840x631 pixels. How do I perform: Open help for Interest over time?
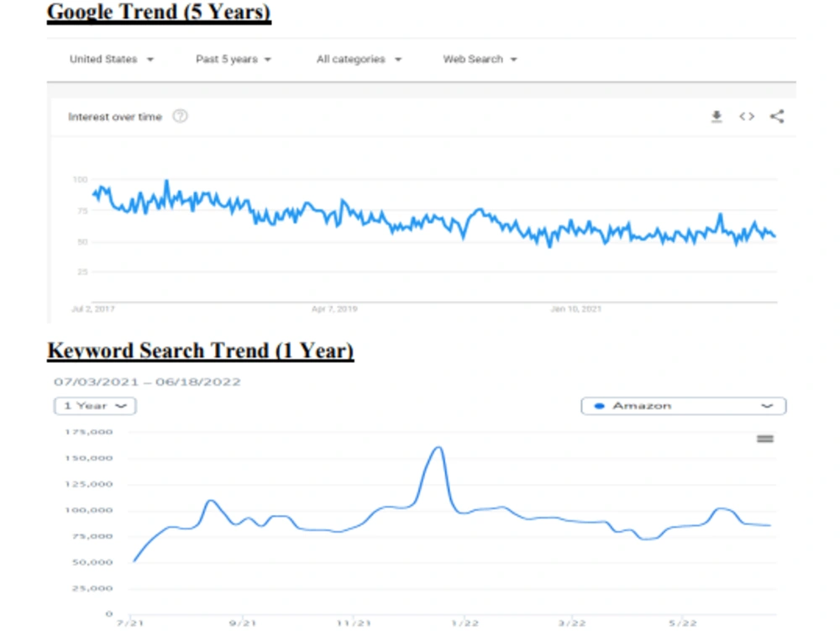click(180, 116)
